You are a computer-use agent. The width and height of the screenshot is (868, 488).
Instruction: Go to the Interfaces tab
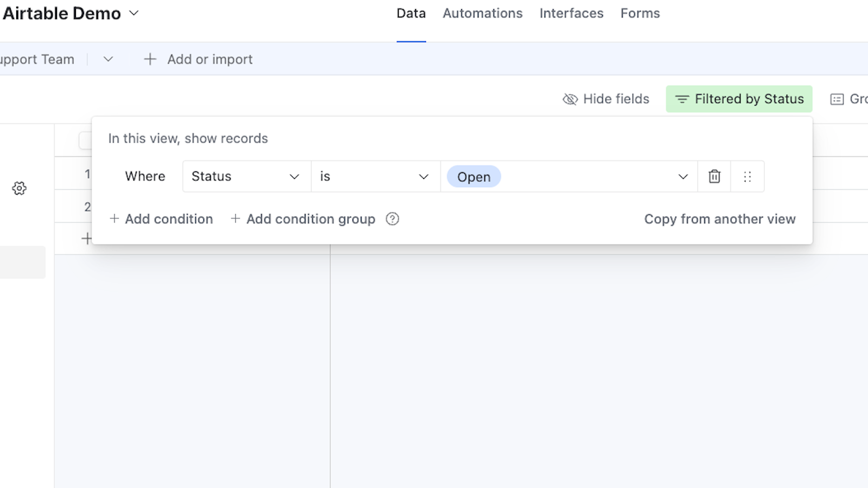571,13
